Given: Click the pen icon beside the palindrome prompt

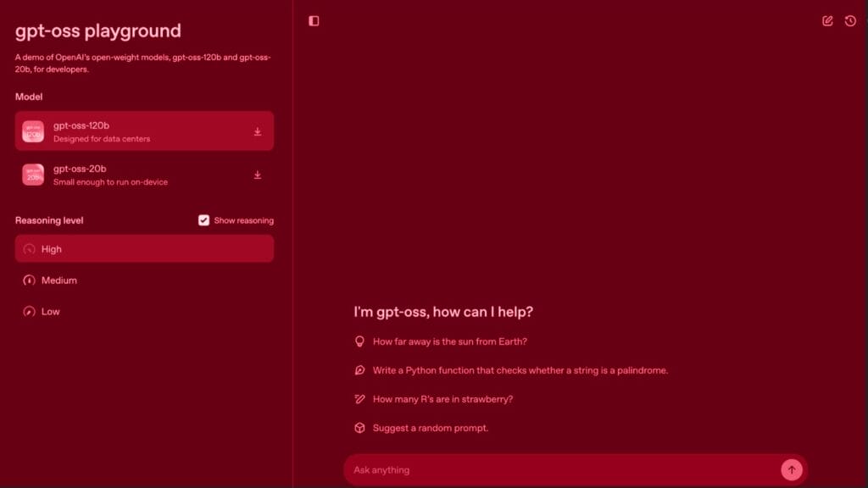Looking at the screenshot, I should pos(359,370).
